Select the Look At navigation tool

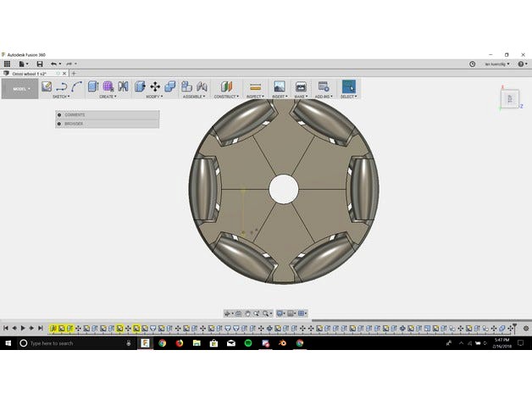pos(239,314)
